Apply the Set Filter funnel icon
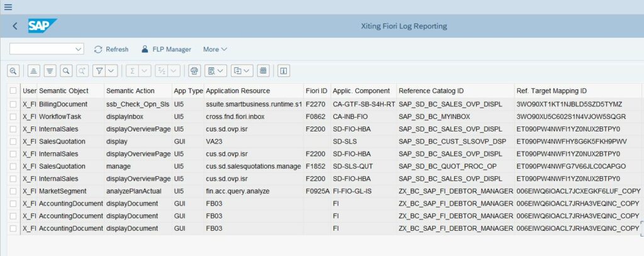 [x=99, y=70]
